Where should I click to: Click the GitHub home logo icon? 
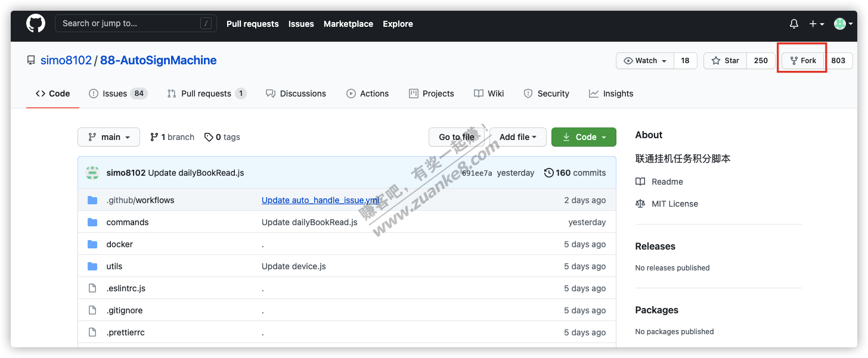35,23
